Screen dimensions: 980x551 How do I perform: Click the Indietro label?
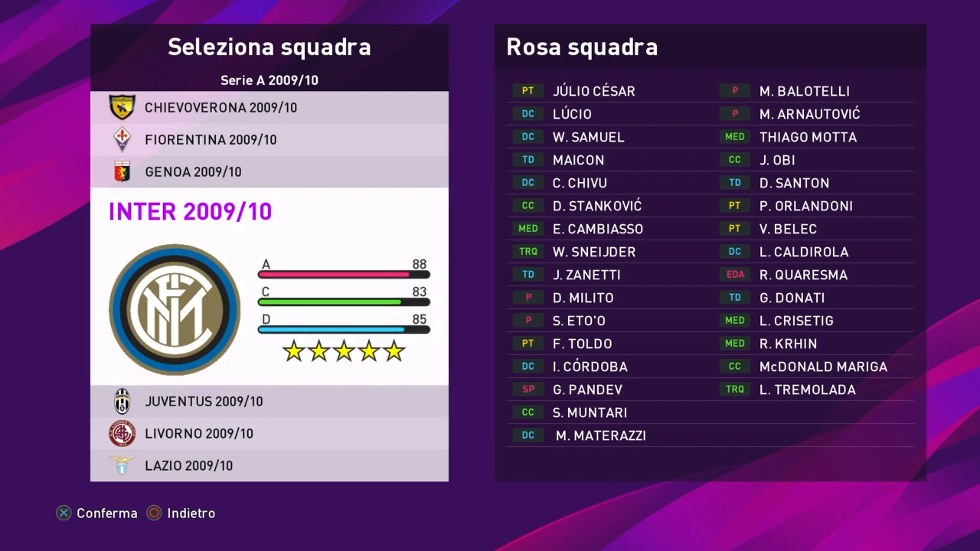click(191, 514)
